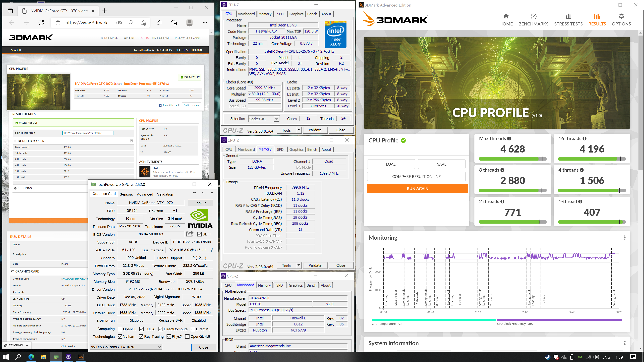Open System information three-dot menu
Image resolution: width=644 pixels, height=362 pixels.
pyautogui.click(x=625, y=343)
